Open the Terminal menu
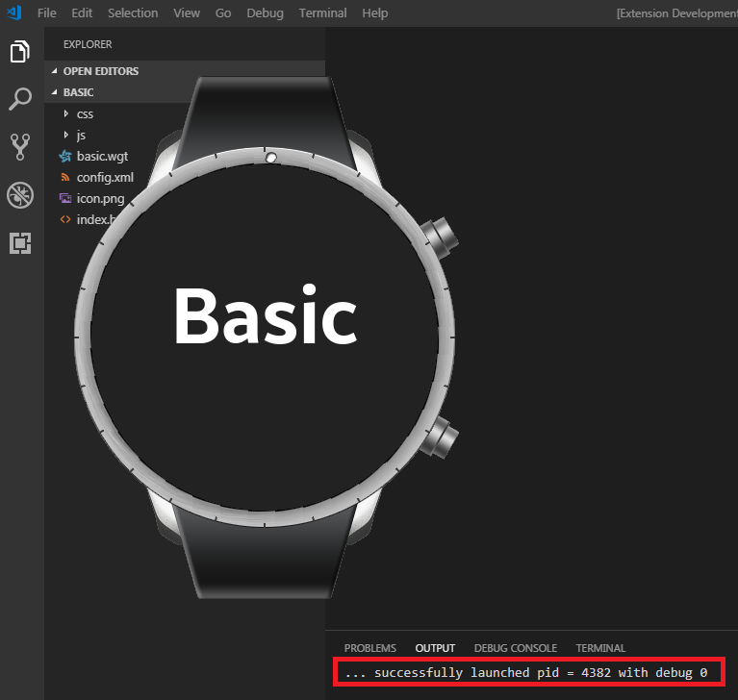 (x=322, y=12)
